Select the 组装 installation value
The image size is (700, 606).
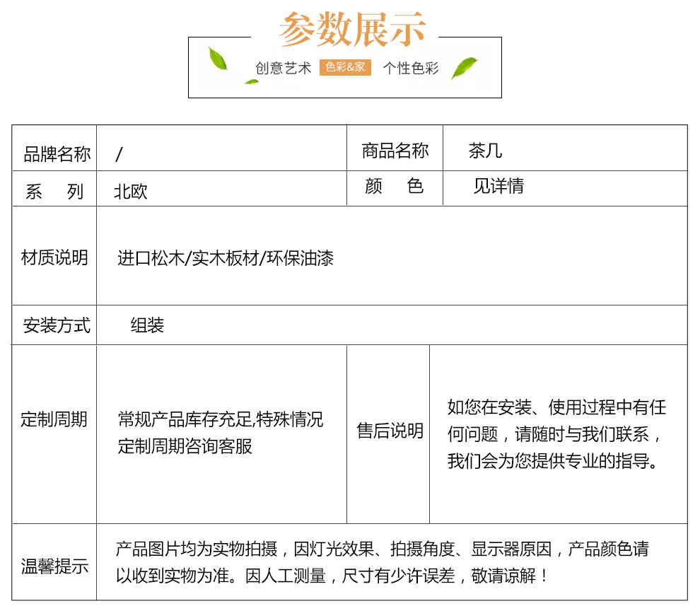point(147,325)
